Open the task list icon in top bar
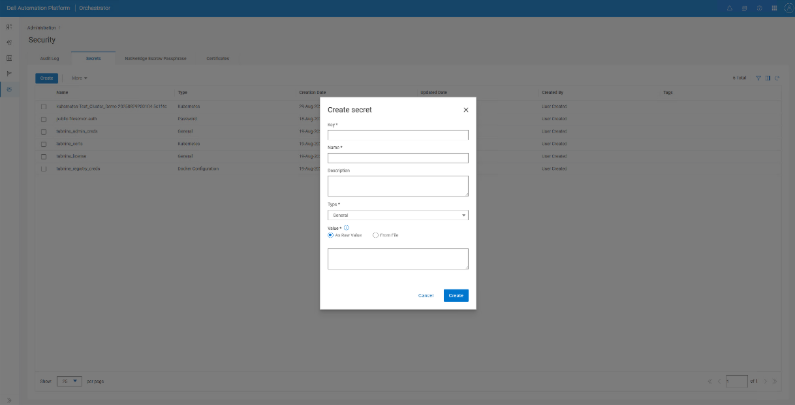 (x=744, y=8)
